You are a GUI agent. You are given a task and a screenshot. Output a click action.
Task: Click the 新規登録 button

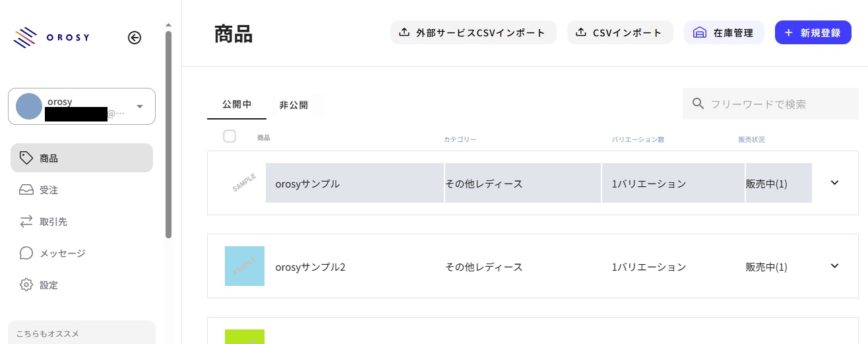pyautogui.click(x=813, y=32)
